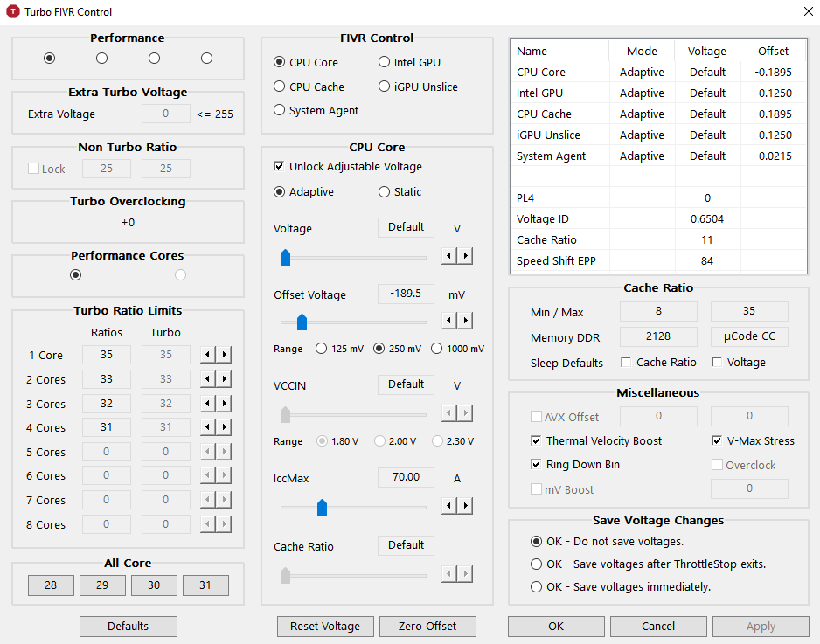This screenshot has height=644, width=820.
Task: Click the Cache Ratio Min field
Action: tap(658, 311)
